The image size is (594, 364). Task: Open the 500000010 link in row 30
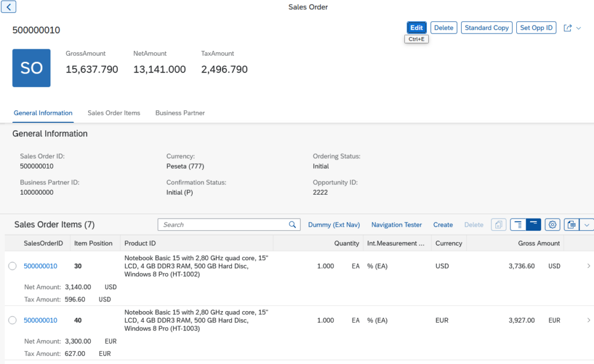[41, 266]
